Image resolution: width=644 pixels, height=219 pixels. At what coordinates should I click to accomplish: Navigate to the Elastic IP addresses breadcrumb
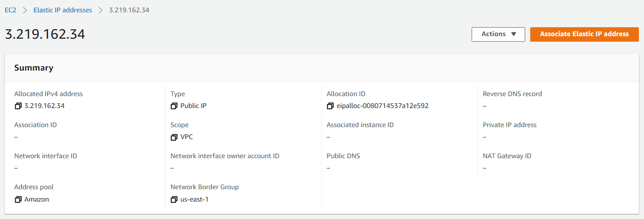tap(63, 10)
